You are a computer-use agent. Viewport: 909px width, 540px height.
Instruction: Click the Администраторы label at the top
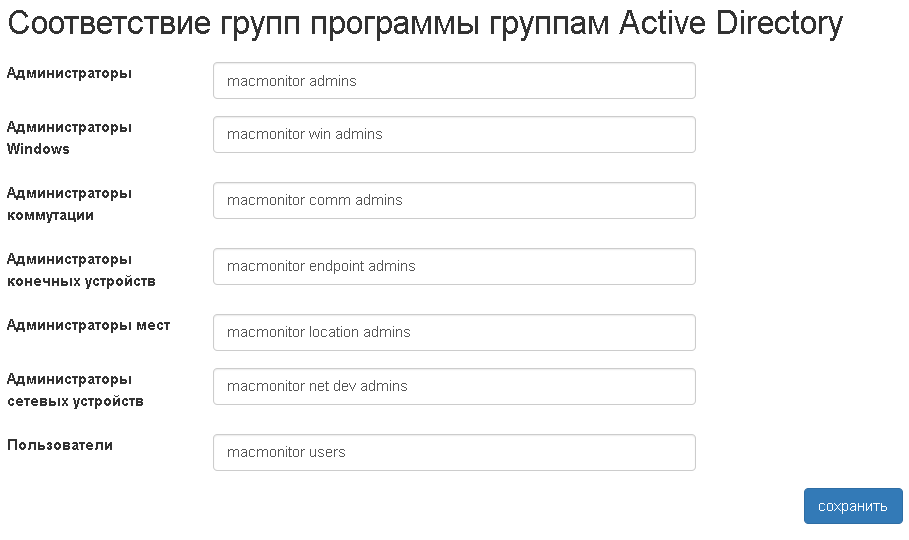[x=69, y=73]
